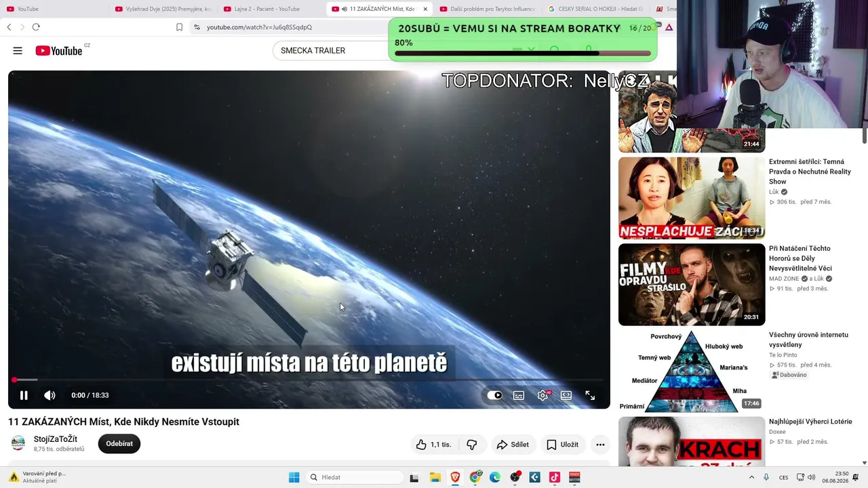Screen dimensions: 868x488
Task: Open site settings icon beside the URL
Action: point(197,27)
